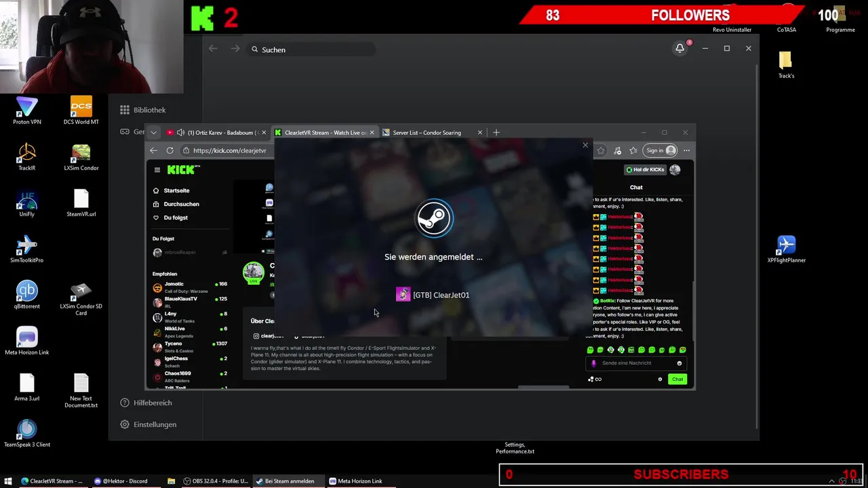This screenshot has width=868, height=488.
Task: Select Meta Horizon Link desktop icon
Action: 27,341
